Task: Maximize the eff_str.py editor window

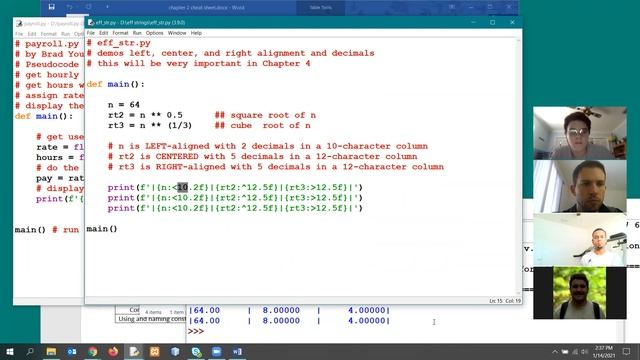Action: click(493, 22)
